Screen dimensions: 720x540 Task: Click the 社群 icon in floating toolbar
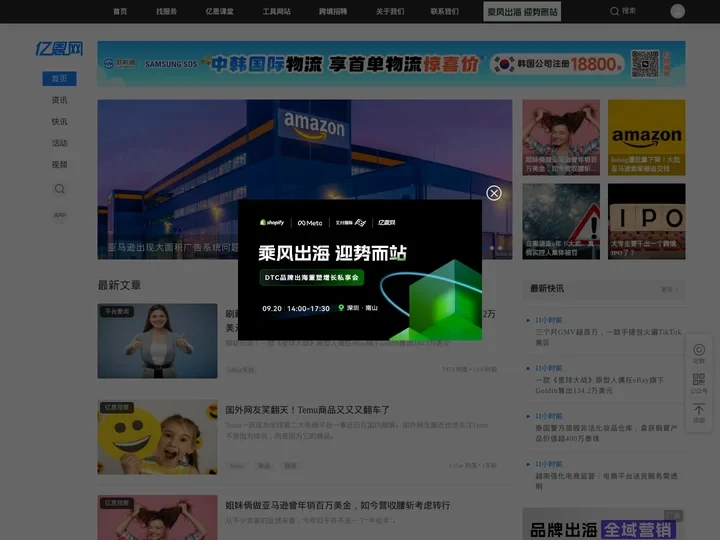[698, 353]
